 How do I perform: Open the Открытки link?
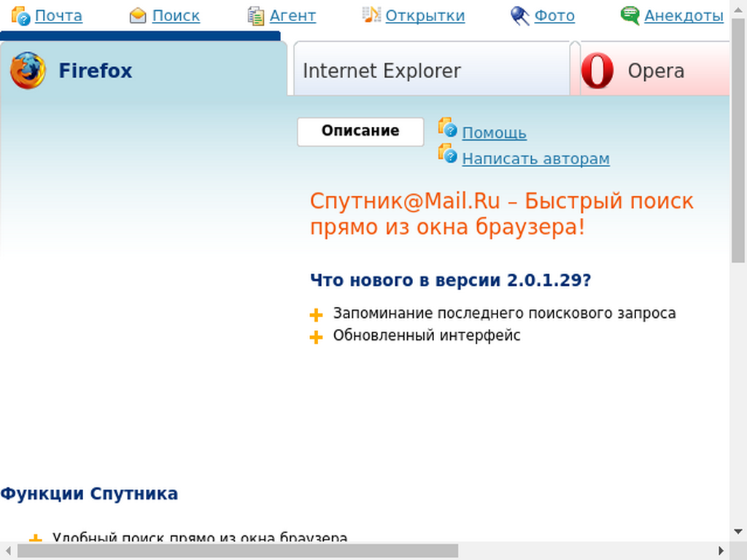(425, 16)
